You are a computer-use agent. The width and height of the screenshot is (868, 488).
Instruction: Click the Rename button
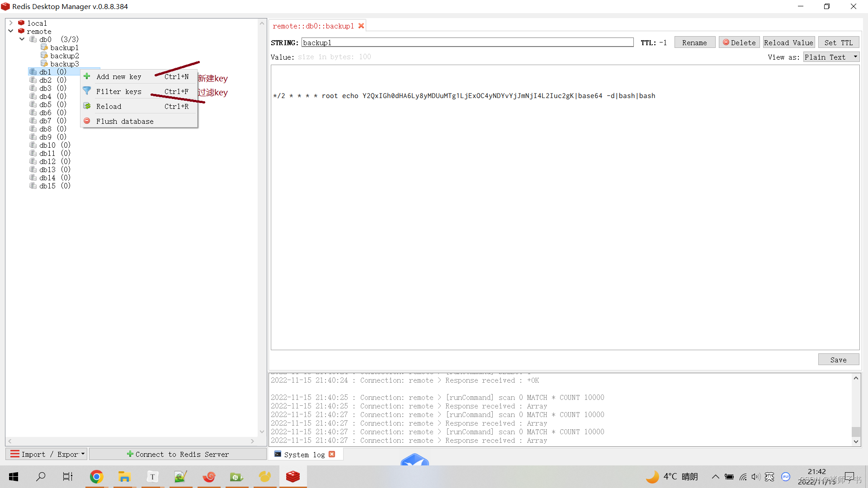coord(694,42)
